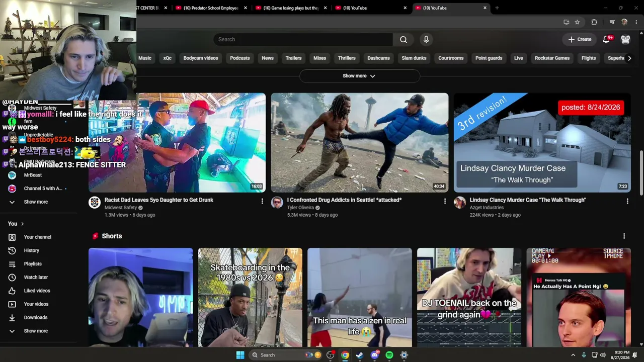The width and height of the screenshot is (644, 362).
Task: Click the YouTube search input field
Action: [303, 39]
